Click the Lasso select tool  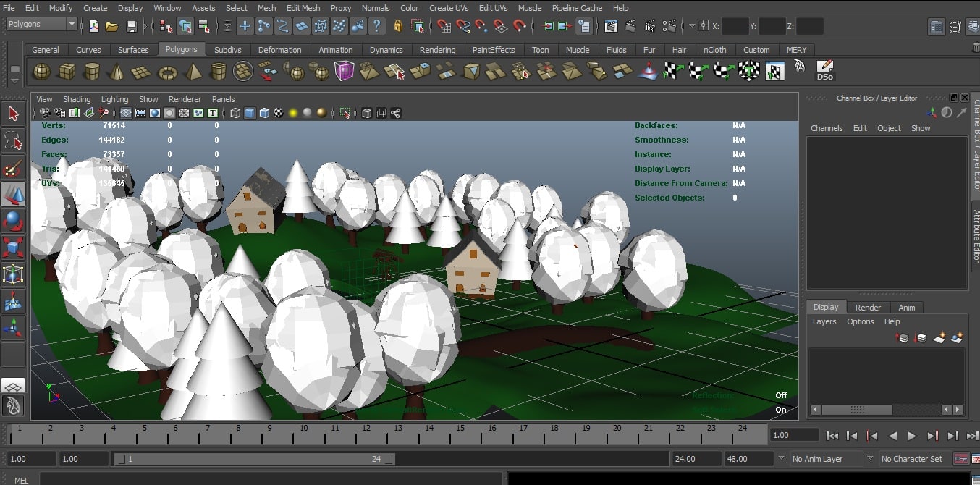point(13,140)
